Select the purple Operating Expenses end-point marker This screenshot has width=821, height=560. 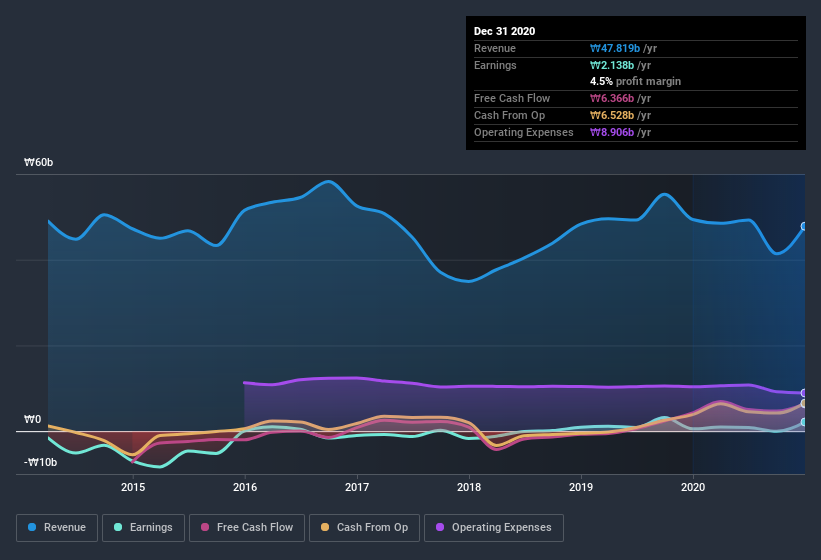(804, 393)
